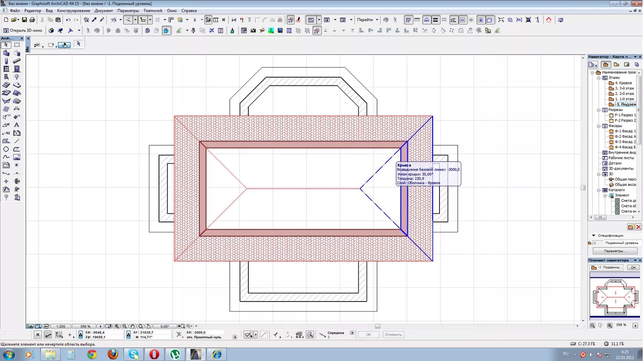Zoom in using the magnifier plus icon
Viewport: 644px width, 361px height.
pyautogui.click(x=117, y=326)
